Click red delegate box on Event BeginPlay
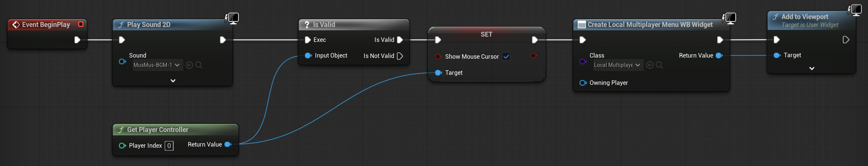 [x=80, y=24]
